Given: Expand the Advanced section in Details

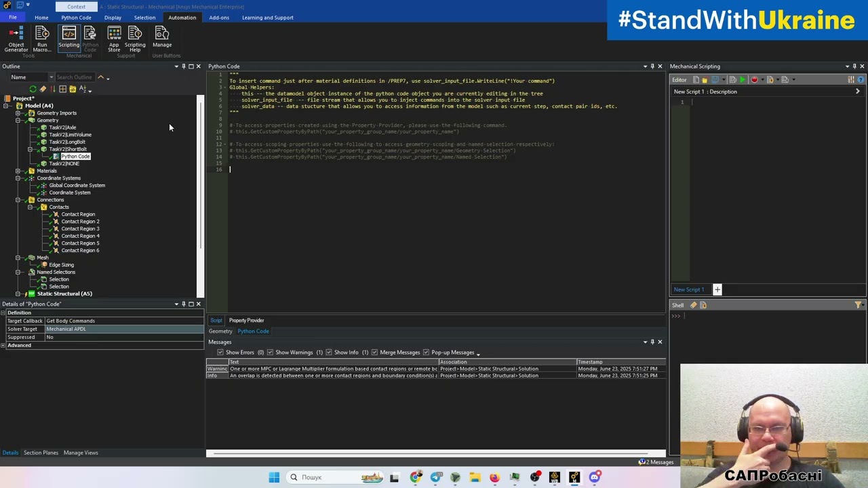Looking at the screenshot, I should coord(3,346).
